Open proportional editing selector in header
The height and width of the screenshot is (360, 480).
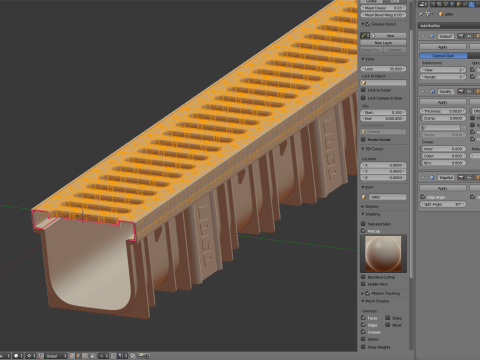[103, 356]
